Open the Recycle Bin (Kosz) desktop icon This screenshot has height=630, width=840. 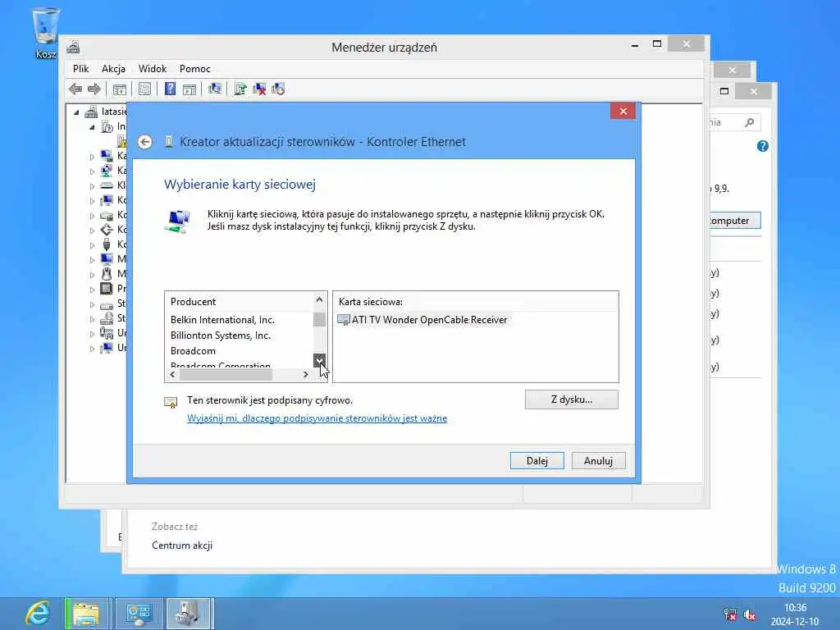[x=45, y=33]
